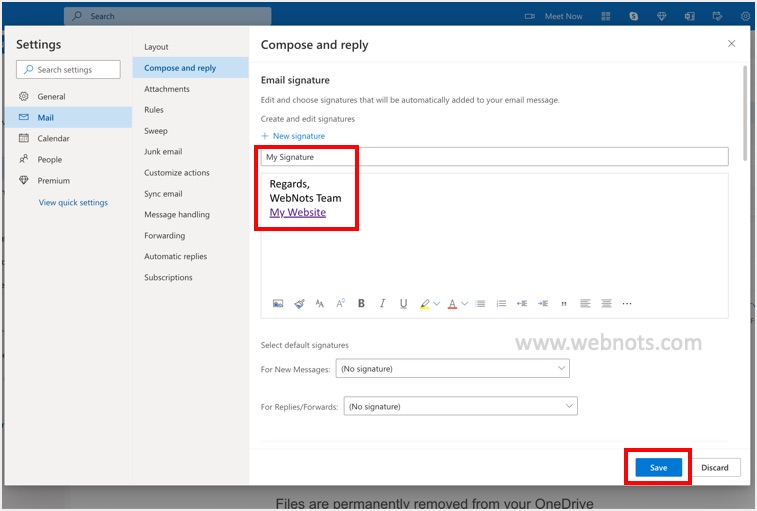757x511 pixels.
Task: Click the QR grid icon in header
Action: click(x=606, y=16)
